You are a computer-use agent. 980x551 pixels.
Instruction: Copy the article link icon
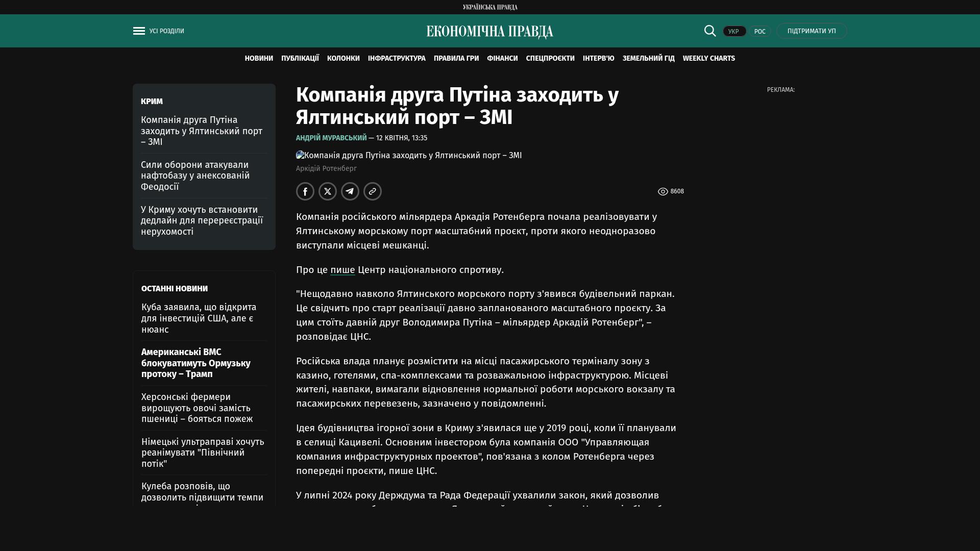point(373,191)
